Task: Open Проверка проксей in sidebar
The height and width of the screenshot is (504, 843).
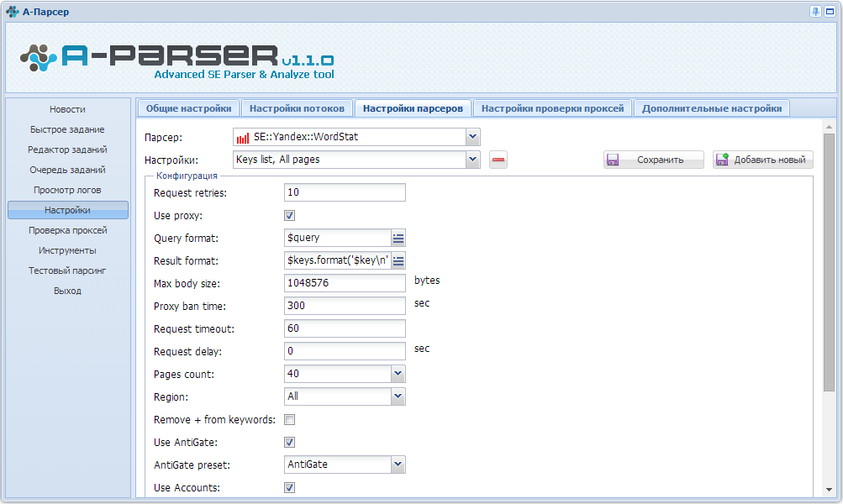Action: [x=68, y=230]
